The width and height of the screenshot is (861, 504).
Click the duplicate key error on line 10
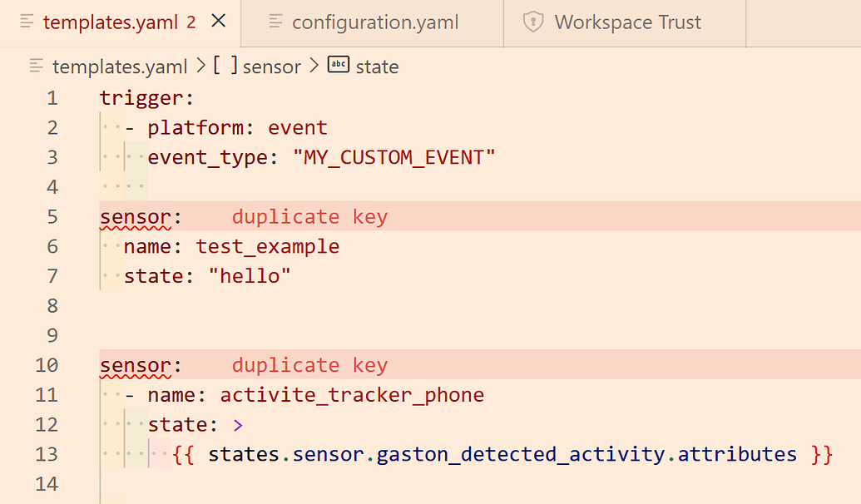point(309,365)
